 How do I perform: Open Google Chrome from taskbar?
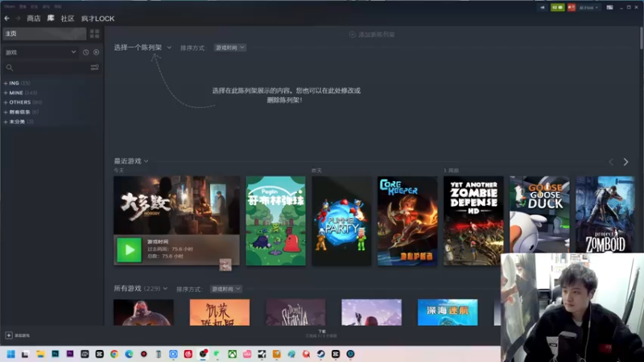tap(114, 354)
